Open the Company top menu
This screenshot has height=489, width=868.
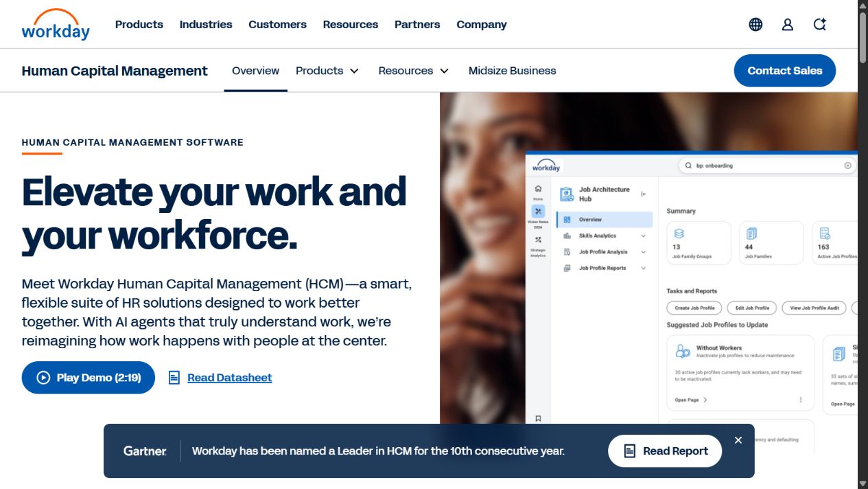(482, 25)
